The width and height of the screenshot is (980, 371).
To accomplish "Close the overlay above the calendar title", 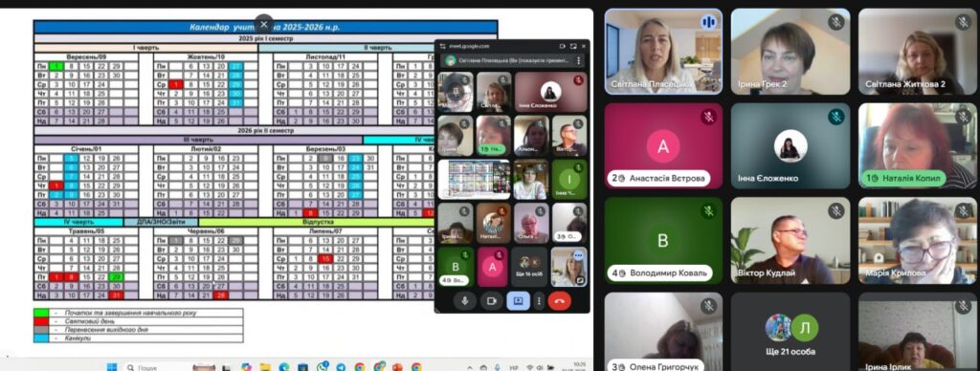I will (x=264, y=24).
